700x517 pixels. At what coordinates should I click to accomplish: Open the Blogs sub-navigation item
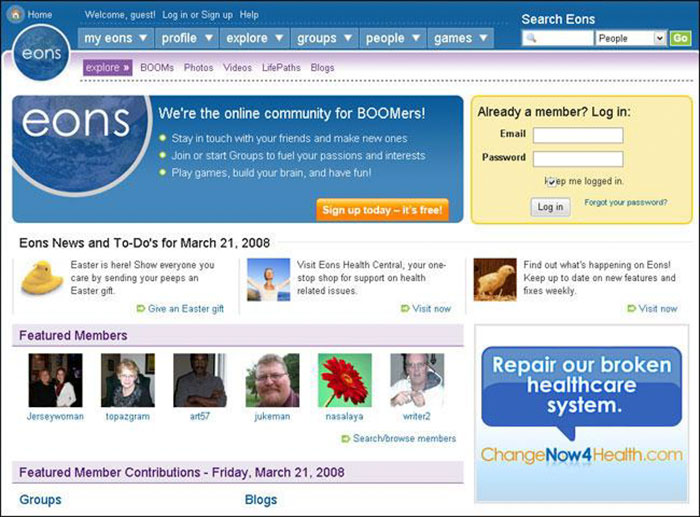pyautogui.click(x=322, y=67)
